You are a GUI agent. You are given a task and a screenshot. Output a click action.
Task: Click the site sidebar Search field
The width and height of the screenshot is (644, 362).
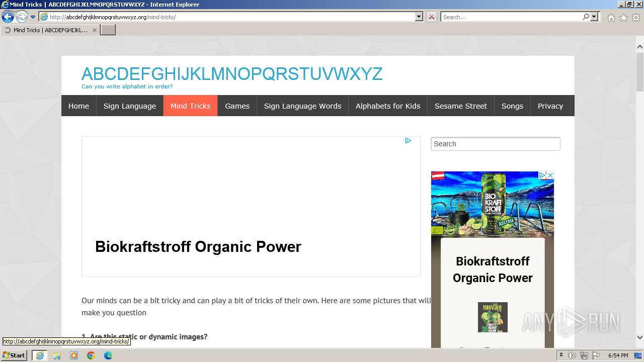[x=496, y=144]
